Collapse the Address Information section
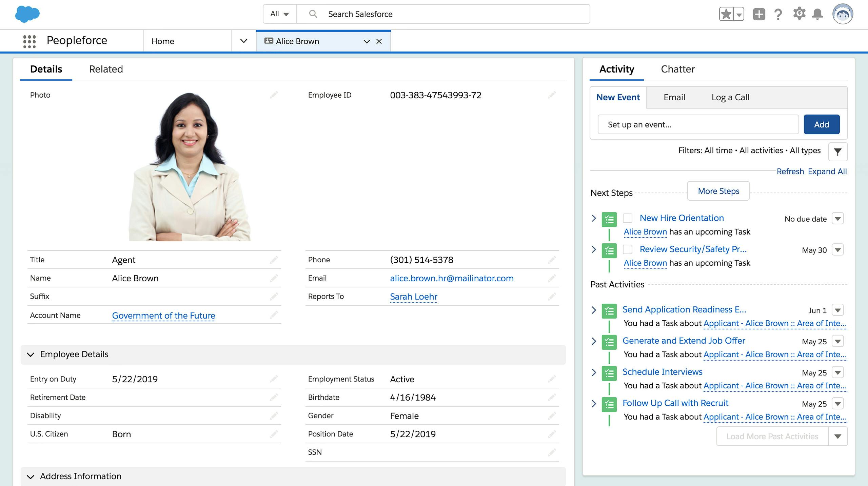The height and width of the screenshot is (486, 868). (31, 477)
